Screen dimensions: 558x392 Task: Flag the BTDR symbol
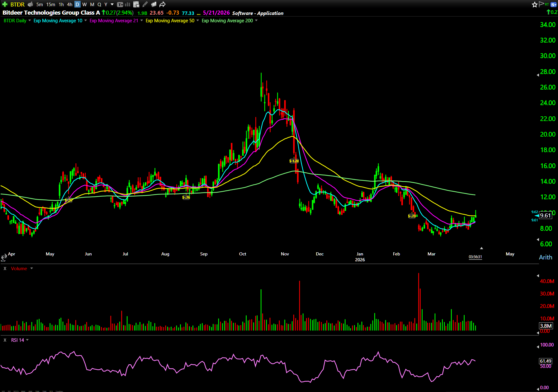541,4
